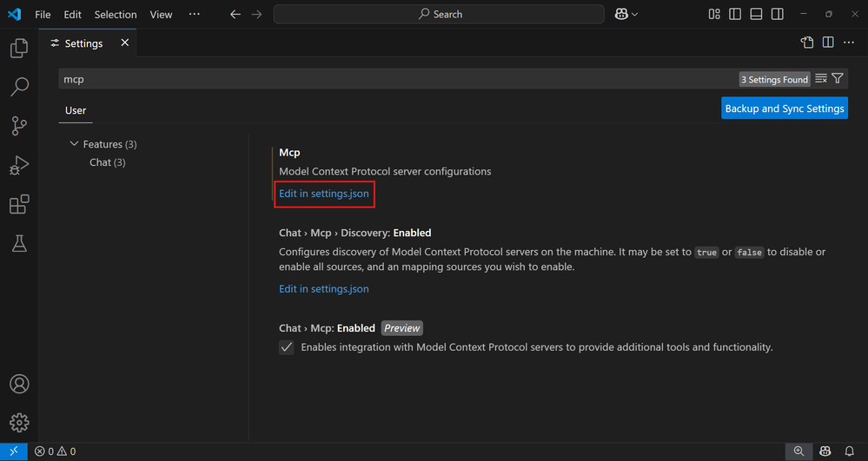Select the Settings editor tab
Screen dimensions: 868x461
pos(88,43)
